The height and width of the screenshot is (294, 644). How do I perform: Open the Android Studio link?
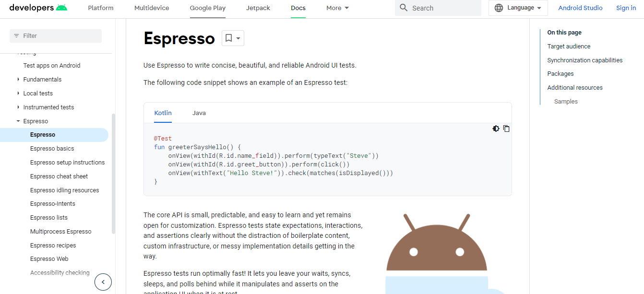[x=580, y=8]
